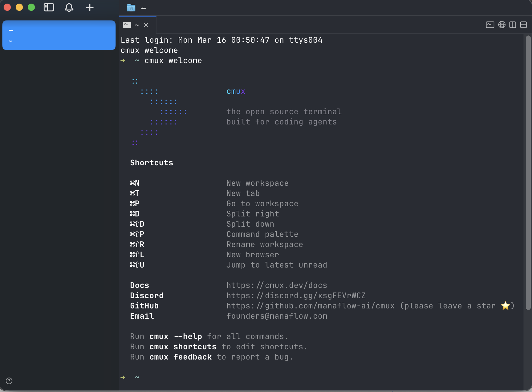
Task: Click the ⌘⇧U shortcut key text
Action: click(x=137, y=265)
